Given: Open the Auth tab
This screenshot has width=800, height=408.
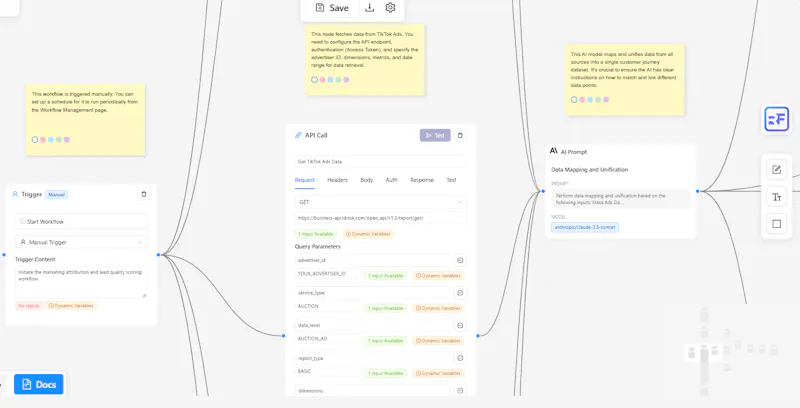Looking at the screenshot, I should tap(391, 180).
